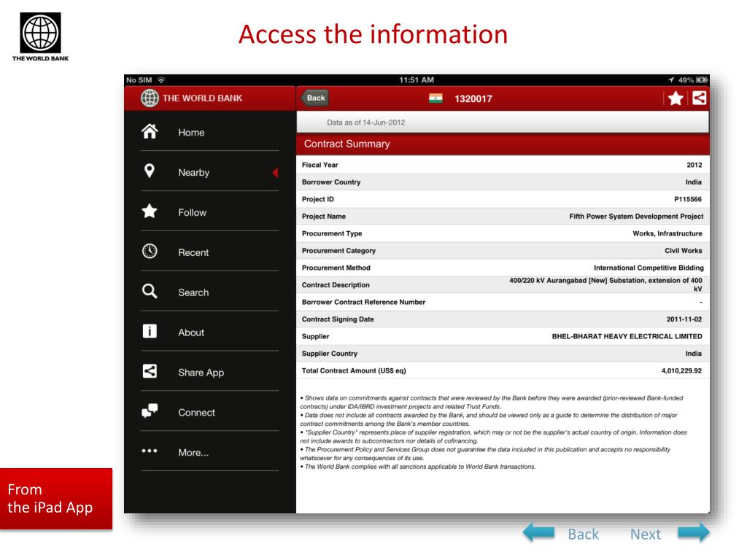Click the World Bank globe icon in app header

point(150,98)
